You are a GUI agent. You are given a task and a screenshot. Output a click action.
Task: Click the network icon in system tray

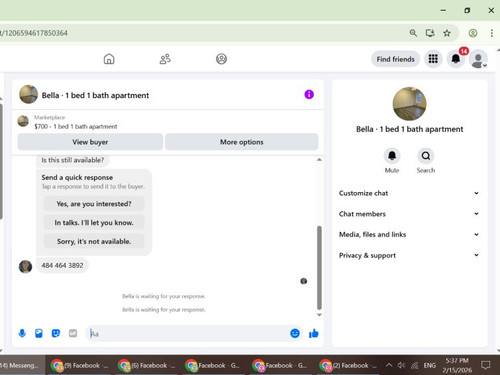pyautogui.click(x=415, y=366)
